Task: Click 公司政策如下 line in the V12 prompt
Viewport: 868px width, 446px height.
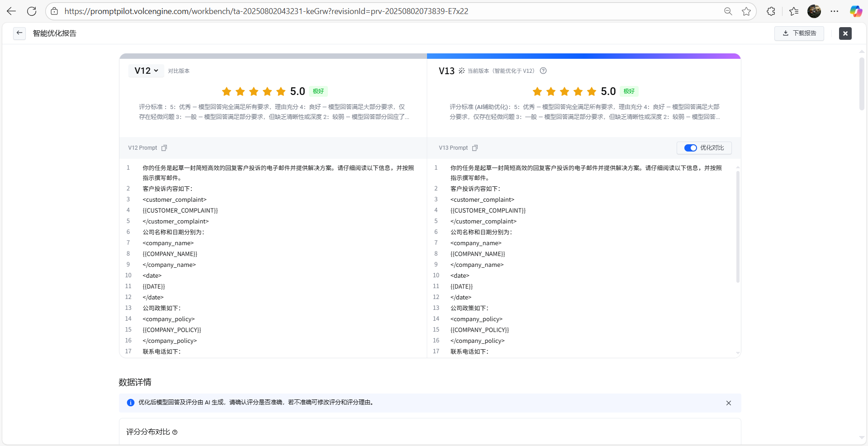Action: pos(161,308)
